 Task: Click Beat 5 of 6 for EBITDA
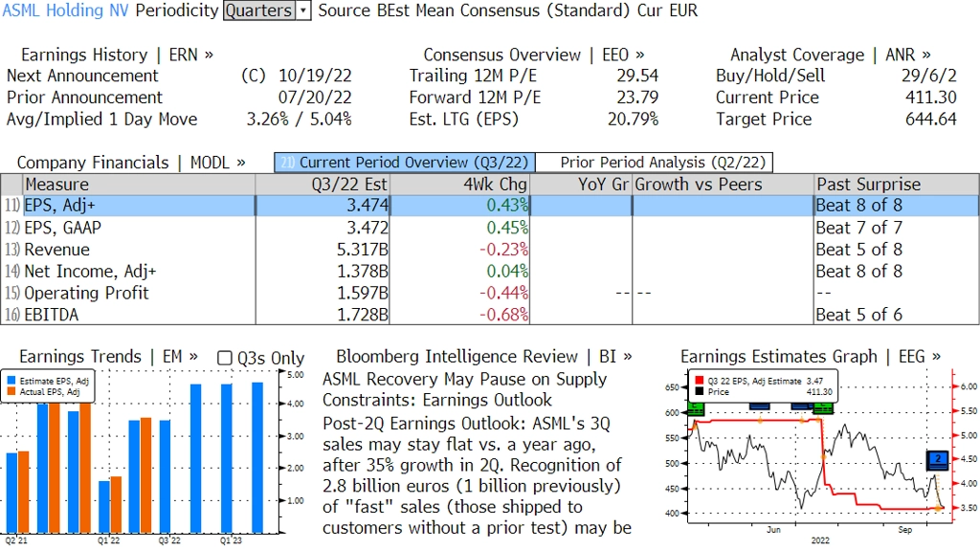click(x=858, y=315)
